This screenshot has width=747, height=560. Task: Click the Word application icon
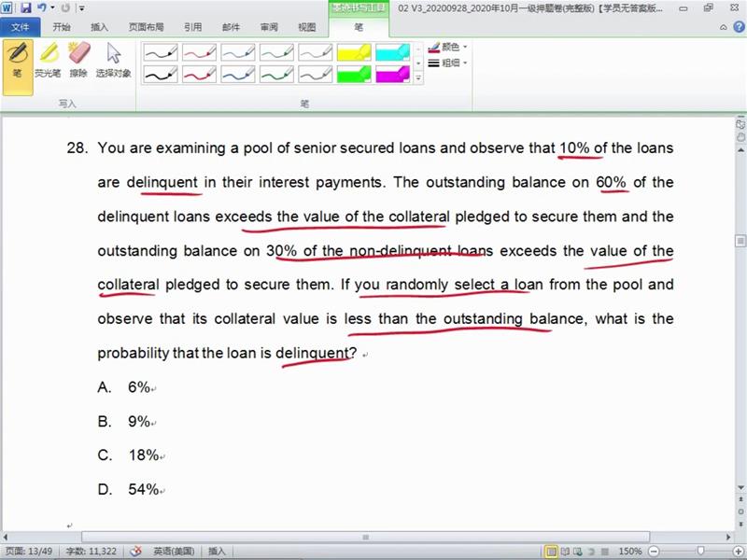pos(7,8)
